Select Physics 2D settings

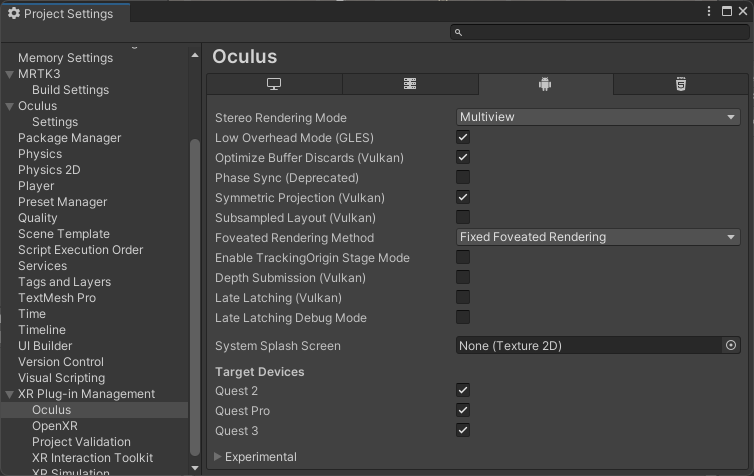49,170
